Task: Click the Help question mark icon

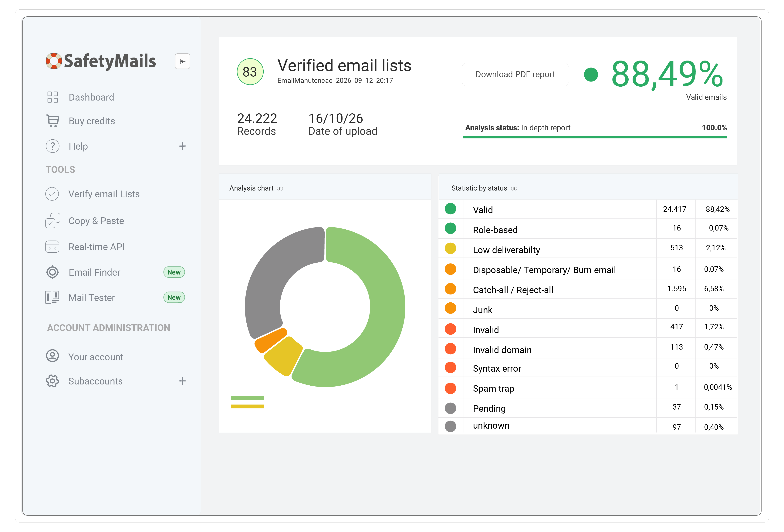Action: [x=53, y=146]
